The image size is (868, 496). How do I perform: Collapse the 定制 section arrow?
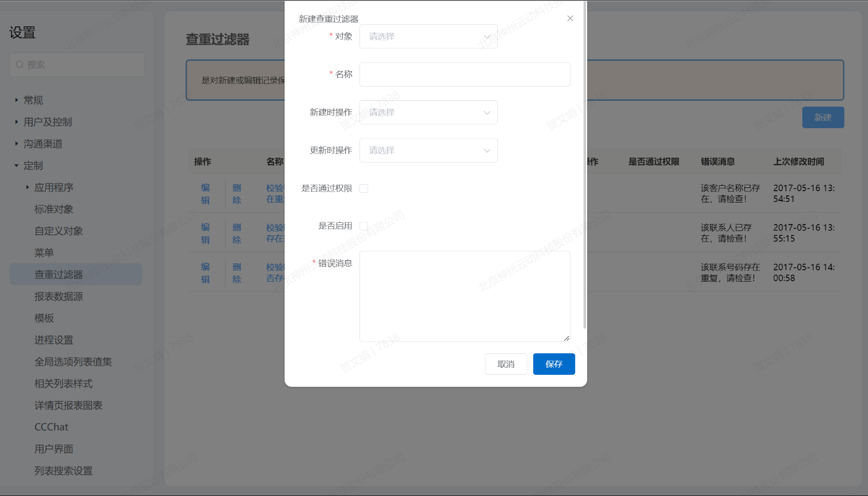point(17,166)
